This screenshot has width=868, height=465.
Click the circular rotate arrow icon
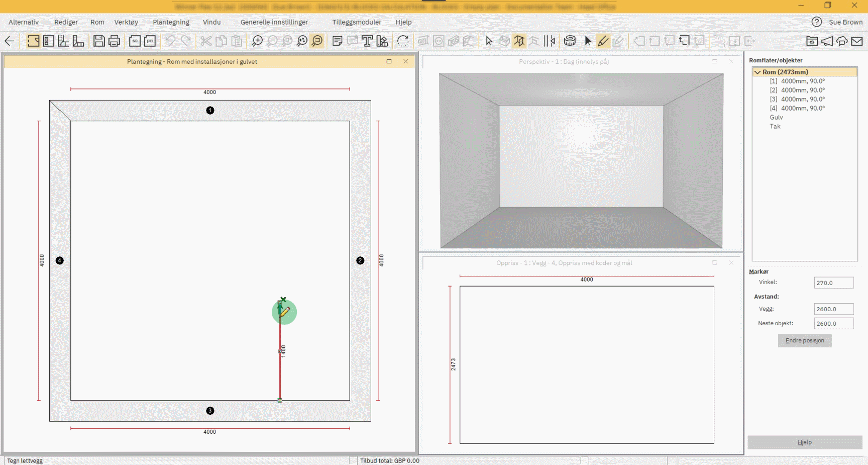click(x=403, y=41)
